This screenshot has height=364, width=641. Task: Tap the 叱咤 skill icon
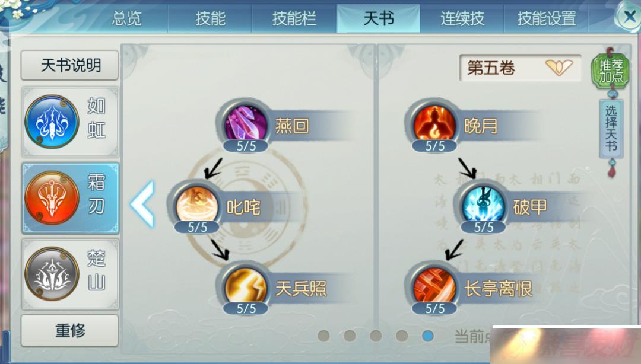196,205
